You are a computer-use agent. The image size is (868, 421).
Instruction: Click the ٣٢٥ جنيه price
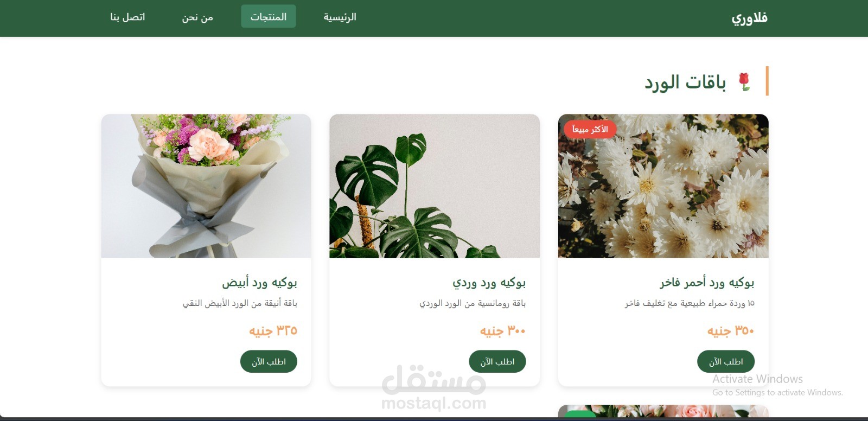[x=273, y=330]
